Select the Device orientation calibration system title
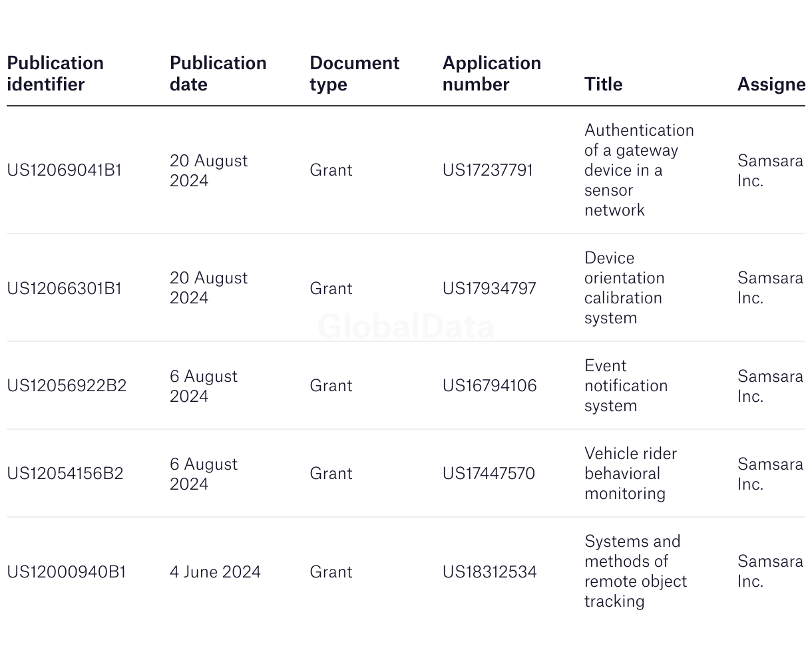 coord(624,288)
